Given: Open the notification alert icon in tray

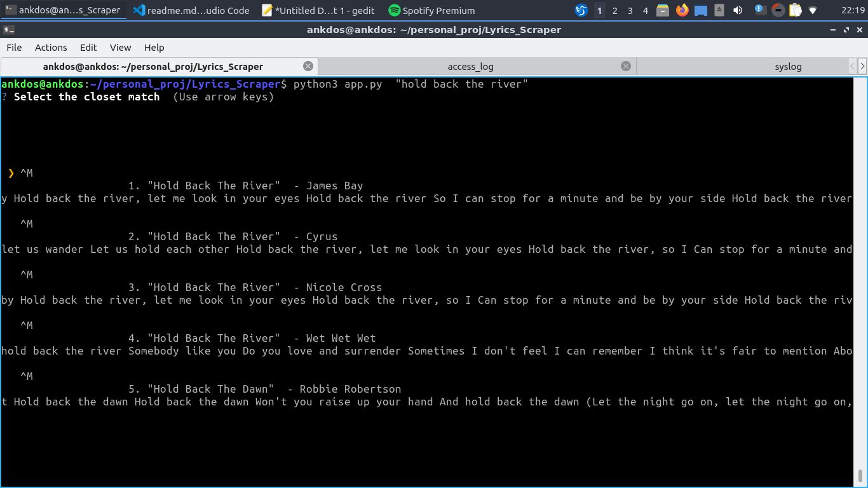Looking at the screenshot, I should pyautogui.click(x=760, y=10).
